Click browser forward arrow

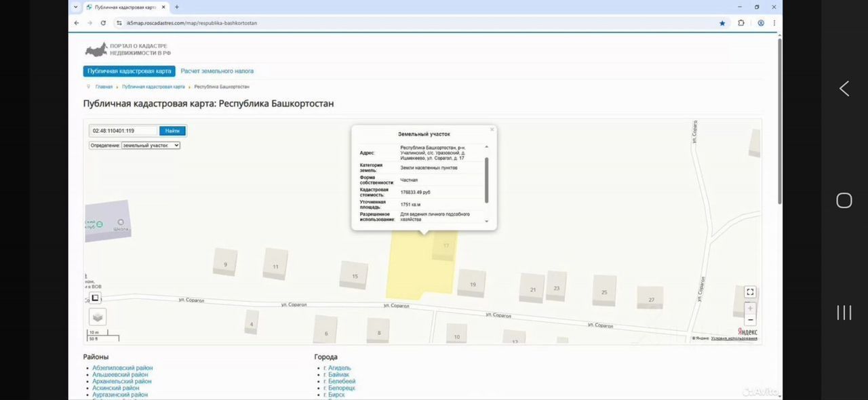point(90,23)
